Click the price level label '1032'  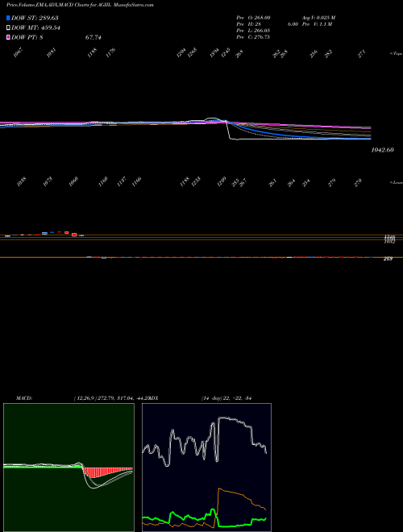coord(389,242)
